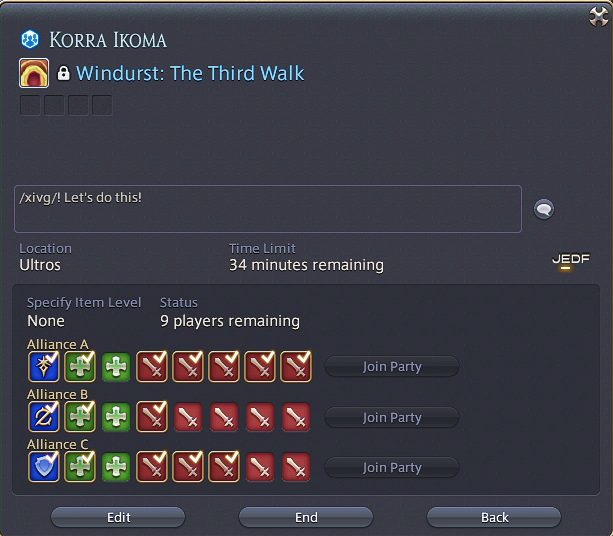The width and height of the screenshot is (613, 536).
Task: Join Party for Alliance A
Action: [x=392, y=367]
